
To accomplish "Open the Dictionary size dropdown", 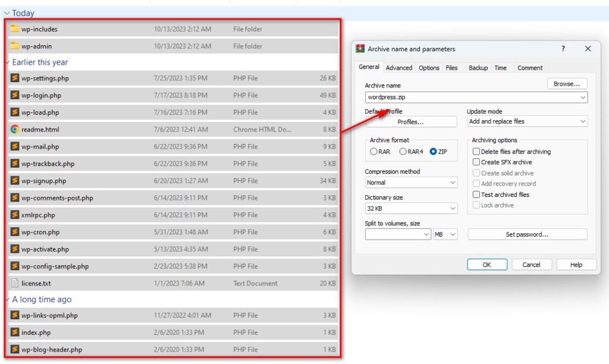I will click(411, 208).
